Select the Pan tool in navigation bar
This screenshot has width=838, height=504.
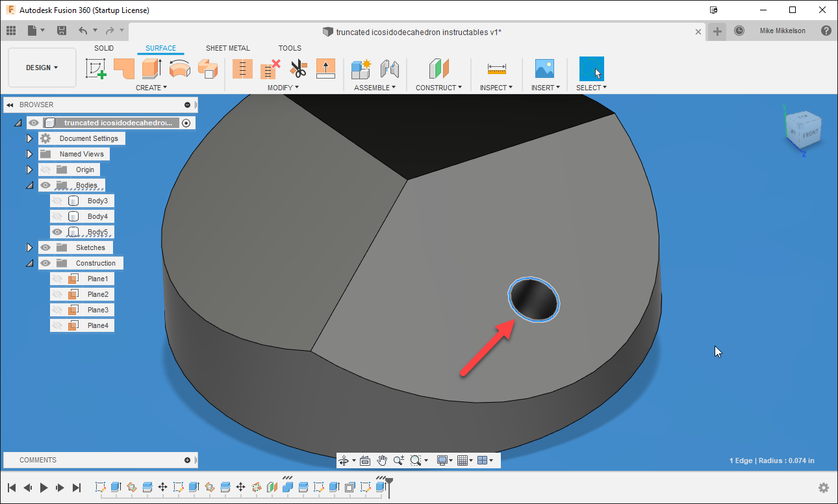(382, 460)
